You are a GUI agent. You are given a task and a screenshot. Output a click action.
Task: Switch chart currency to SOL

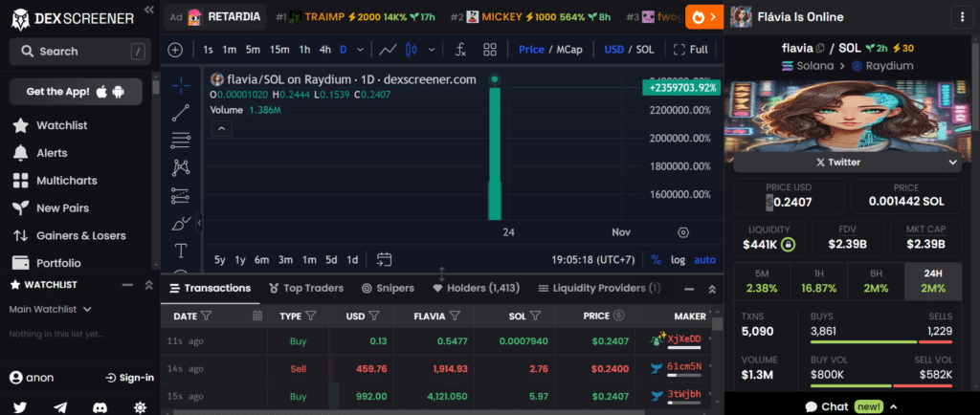tap(645, 50)
